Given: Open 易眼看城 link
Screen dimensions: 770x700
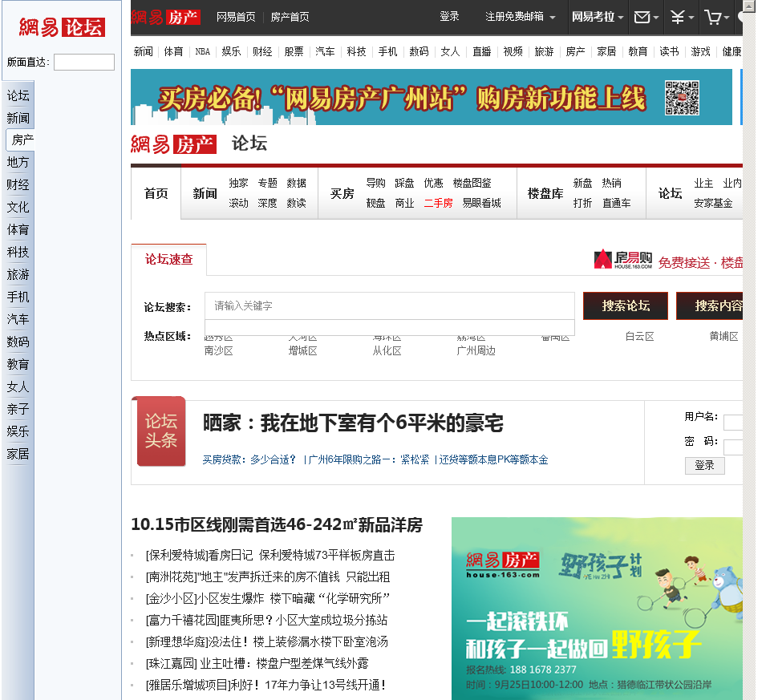Looking at the screenshot, I should 481,203.
